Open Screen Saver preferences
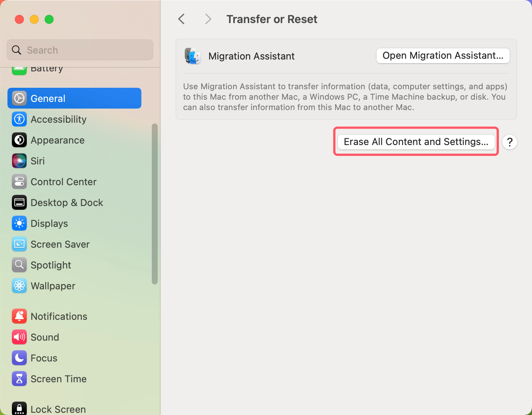This screenshot has height=415, width=532. pyautogui.click(x=60, y=244)
